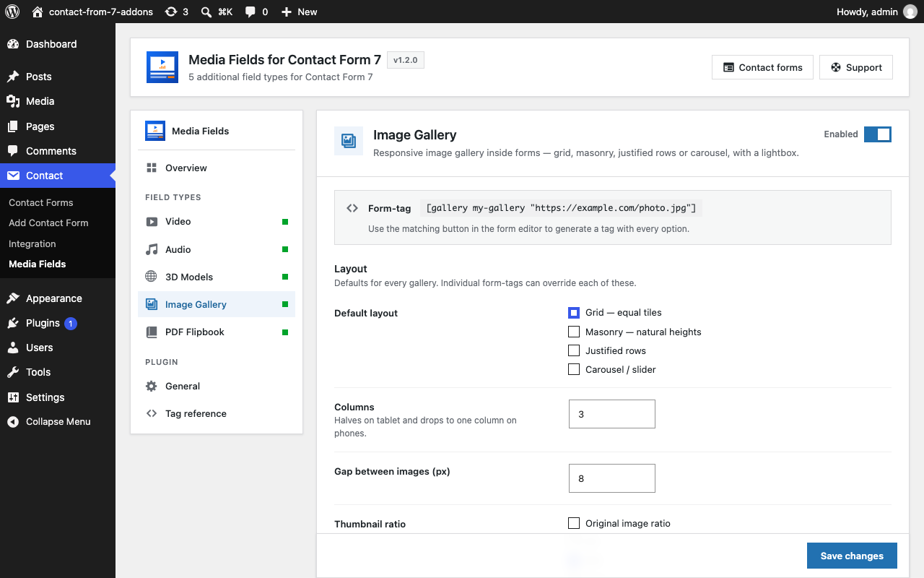Open Appearance via the paintbrush icon
The width and height of the screenshot is (924, 578).
[x=13, y=298]
